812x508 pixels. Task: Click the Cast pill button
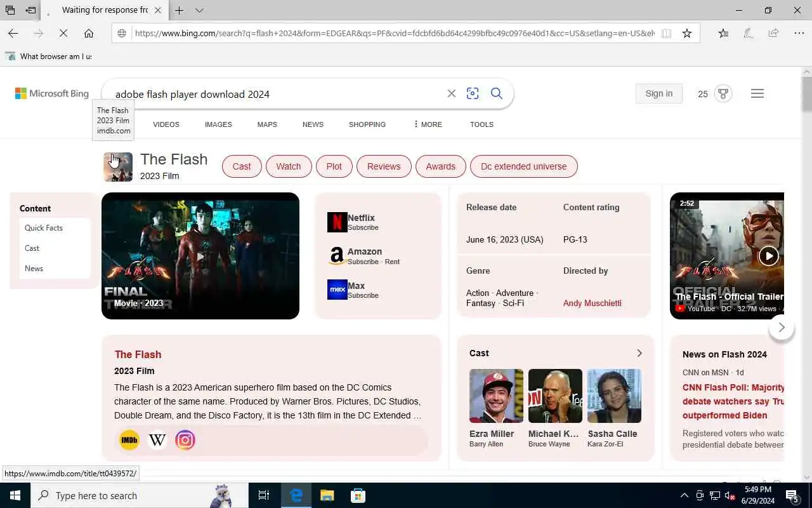tap(242, 166)
